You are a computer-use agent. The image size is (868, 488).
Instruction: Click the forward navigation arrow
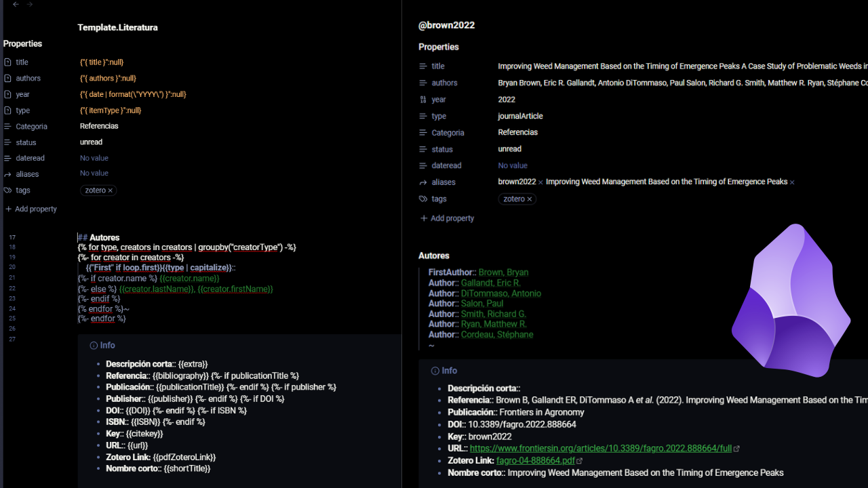click(x=30, y=5)
